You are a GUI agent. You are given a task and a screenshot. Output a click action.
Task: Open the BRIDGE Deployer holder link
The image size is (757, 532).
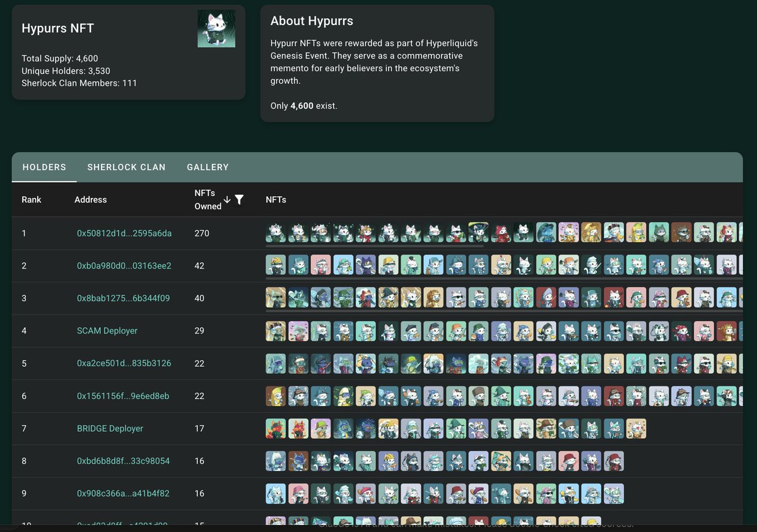coord(110,429)
